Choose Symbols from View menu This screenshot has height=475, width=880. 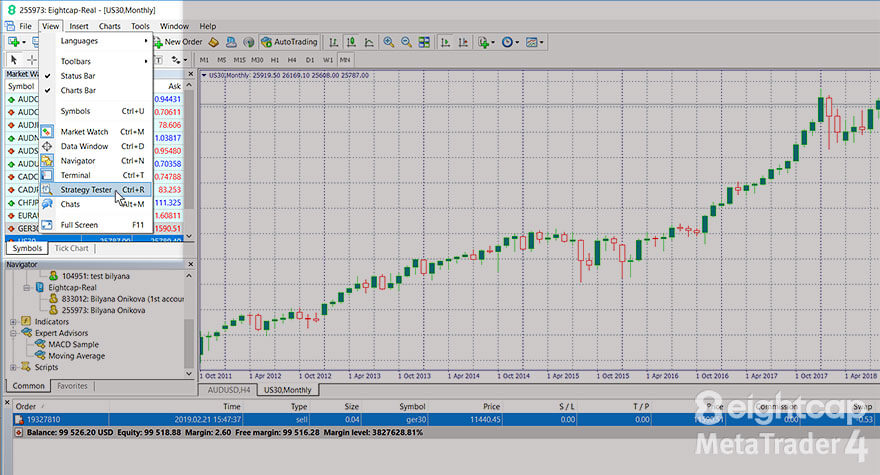point(96,111)
